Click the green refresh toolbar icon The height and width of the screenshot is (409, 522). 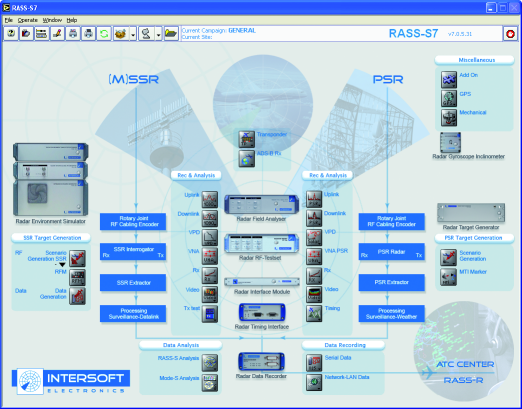[104, 34]
